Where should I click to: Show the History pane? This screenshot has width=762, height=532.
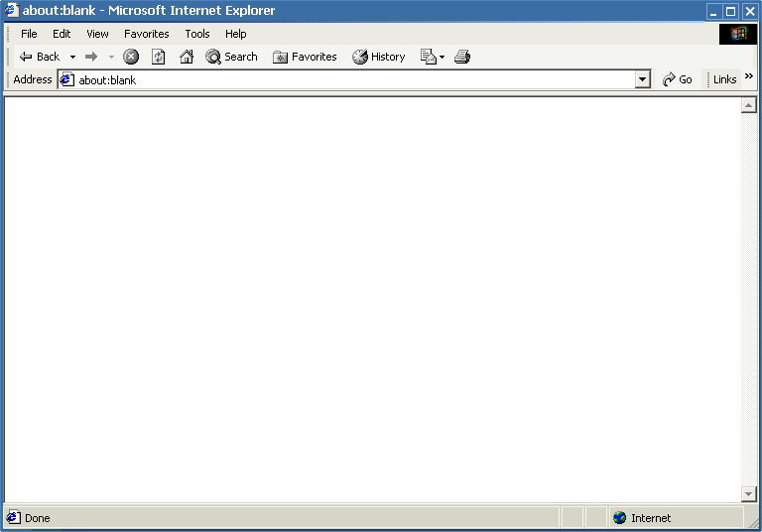(379, 57)
